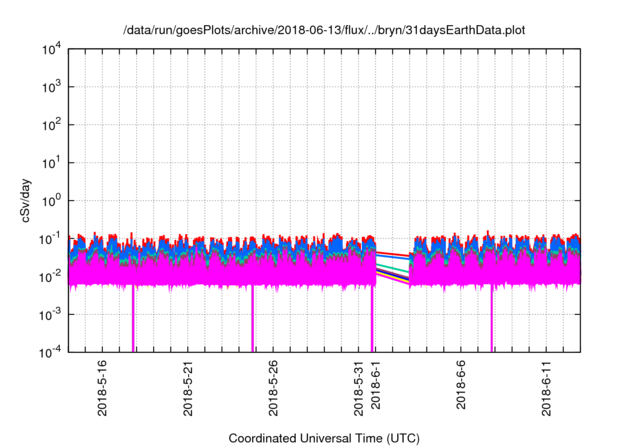Click the 10^-4 y-axis tick label

click(50, 353)
